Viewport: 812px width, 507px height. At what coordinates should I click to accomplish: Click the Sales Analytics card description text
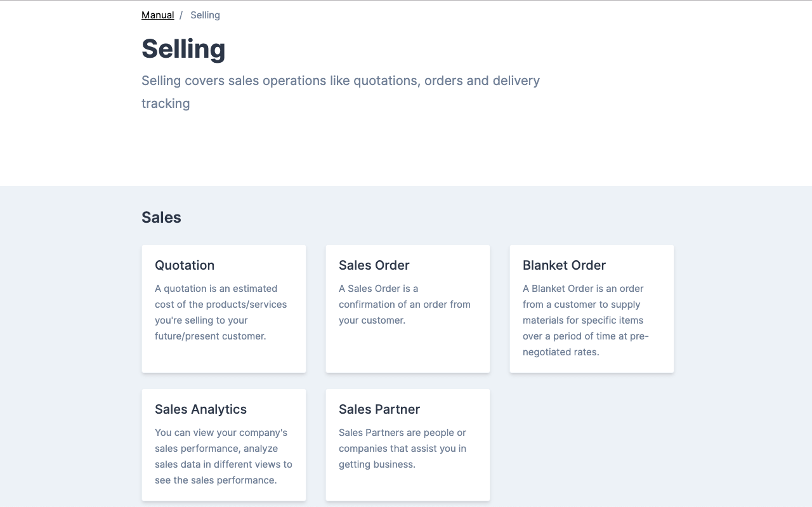click(x=223, y=456)
